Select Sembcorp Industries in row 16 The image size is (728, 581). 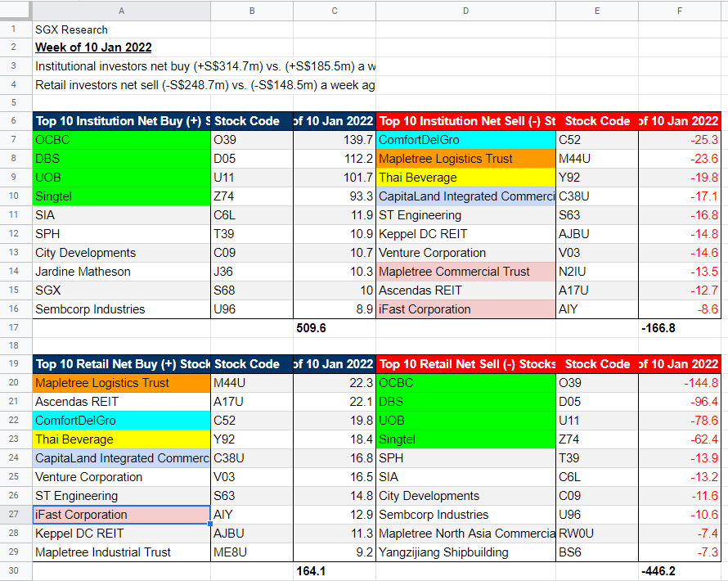(122, 309)
